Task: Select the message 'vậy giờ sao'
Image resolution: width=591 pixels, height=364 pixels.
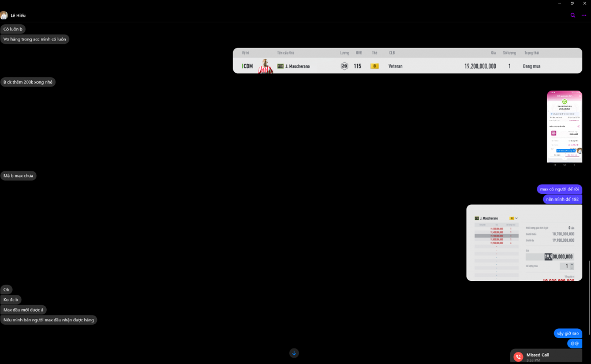Action: coord(568,333)
